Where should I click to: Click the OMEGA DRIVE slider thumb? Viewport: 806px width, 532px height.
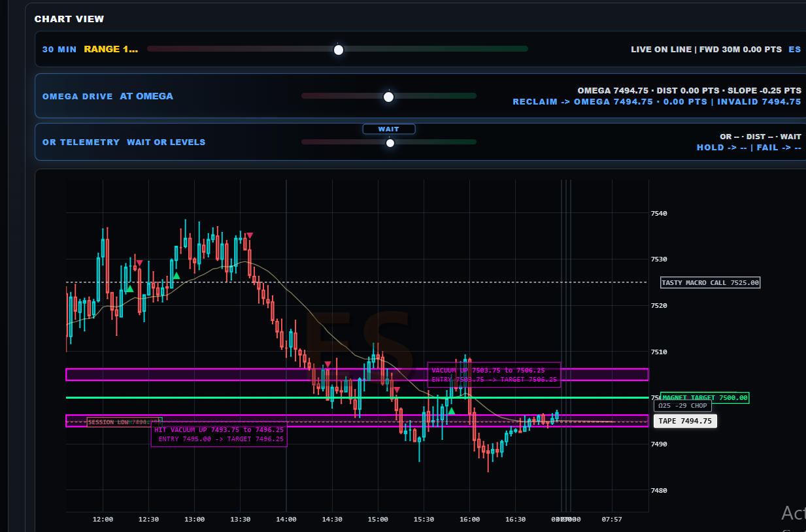[x=388, y=97]
